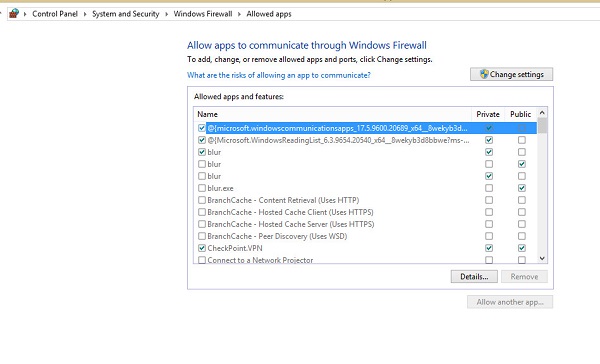Check Private for Hosted Cache Server
The height and width of the screenshot is (364, 600).
pos(489,224)
